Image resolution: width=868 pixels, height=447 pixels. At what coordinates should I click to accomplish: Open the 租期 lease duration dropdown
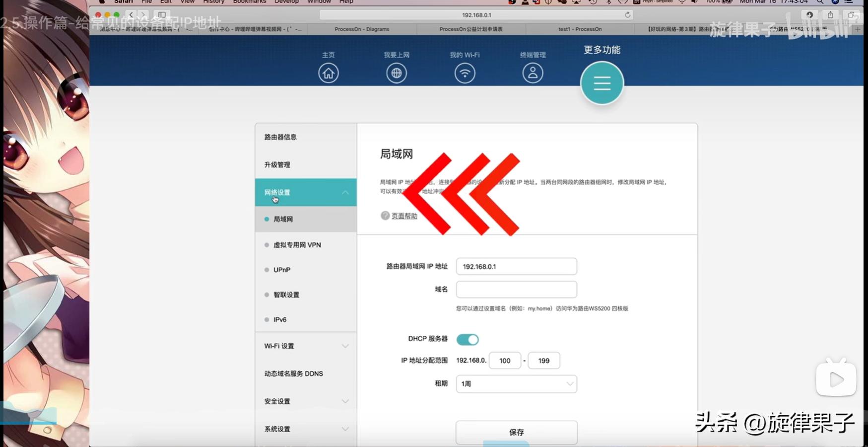click(516, 384)
